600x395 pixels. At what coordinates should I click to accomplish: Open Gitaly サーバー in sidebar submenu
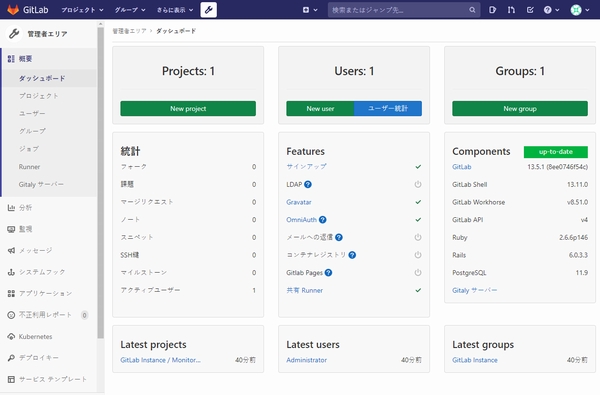coord(41,184)
